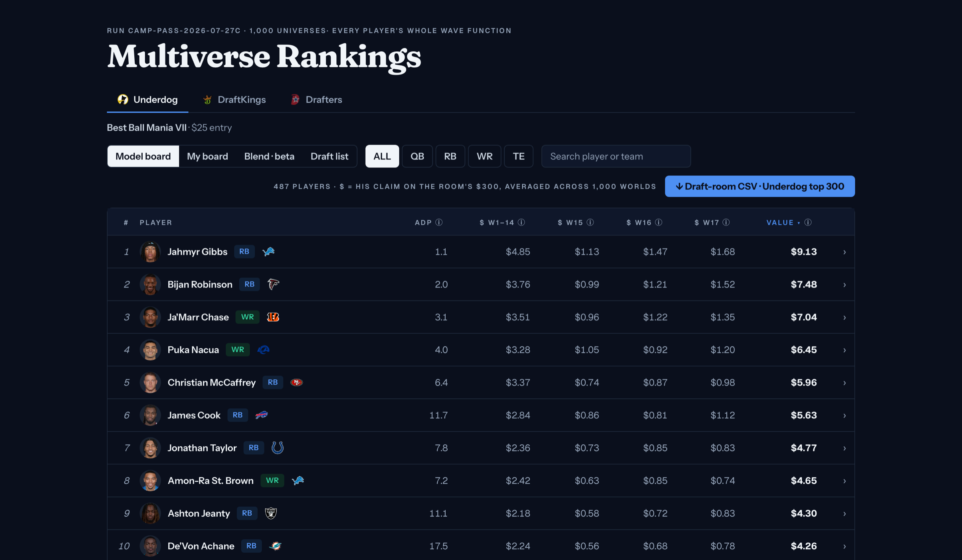Click the 49ers logo next to Christian McCaffrey
This screenshot has height=560, width=962.
point(297,383)
